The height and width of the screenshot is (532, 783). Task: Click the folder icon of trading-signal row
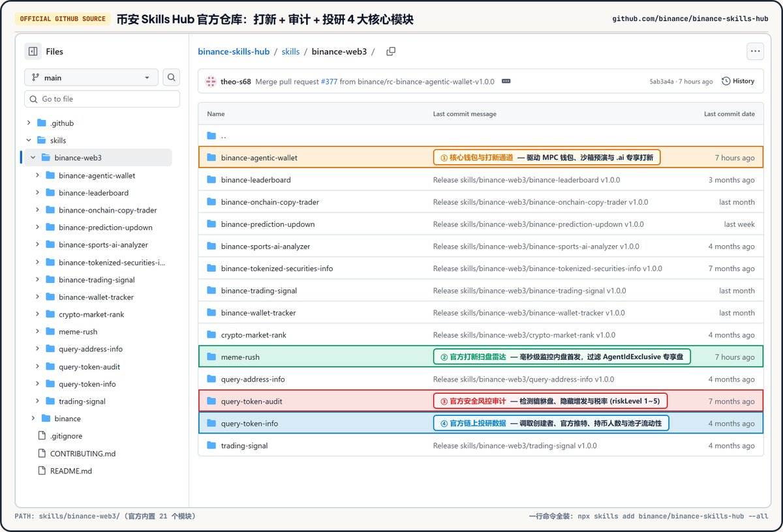pos(211,446)
